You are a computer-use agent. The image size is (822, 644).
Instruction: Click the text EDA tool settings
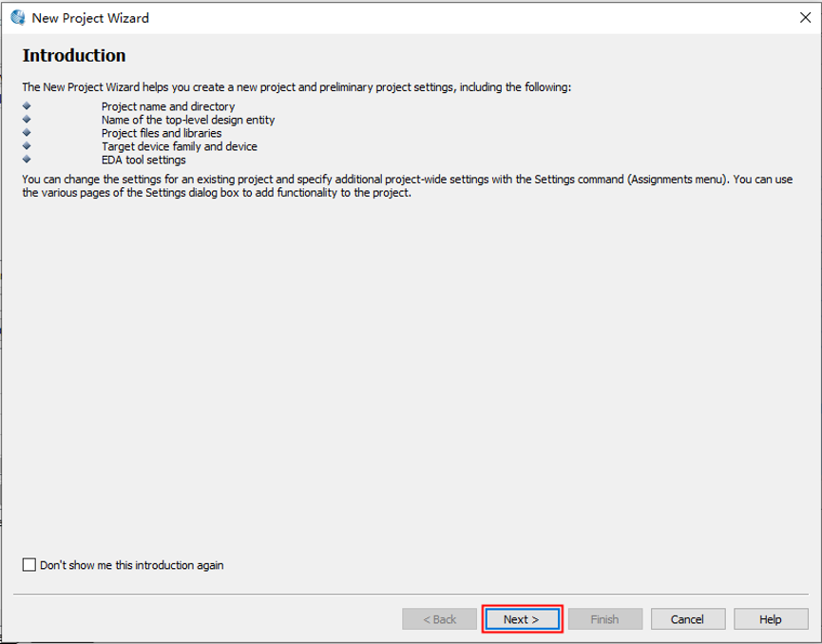[x=143, y=160]
